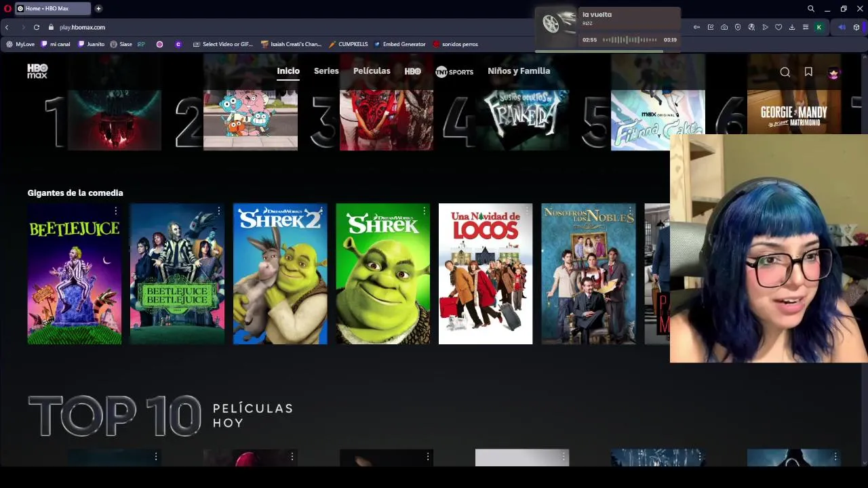Viewport: 868px width, 488px height.
Task: Open browser downloads icon
Action: pyautogui.click(x=792, y=27)
